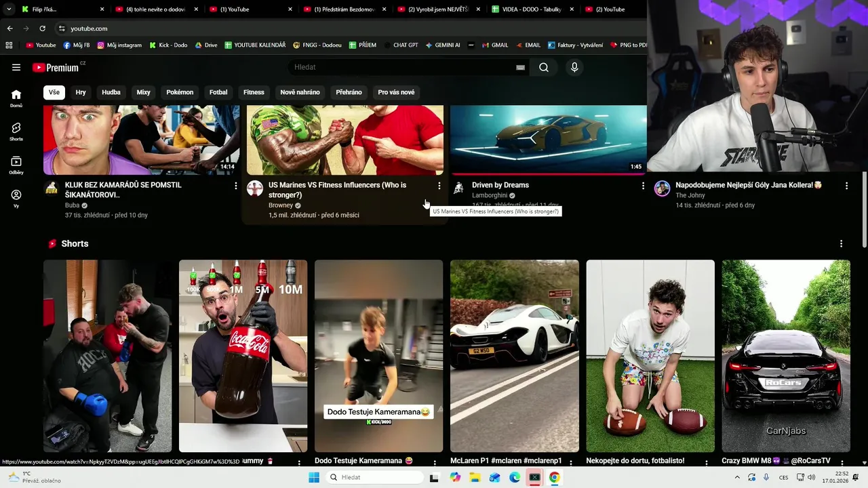Select the Mixy filter chip
868x488 pixels.
click(143, 92)
